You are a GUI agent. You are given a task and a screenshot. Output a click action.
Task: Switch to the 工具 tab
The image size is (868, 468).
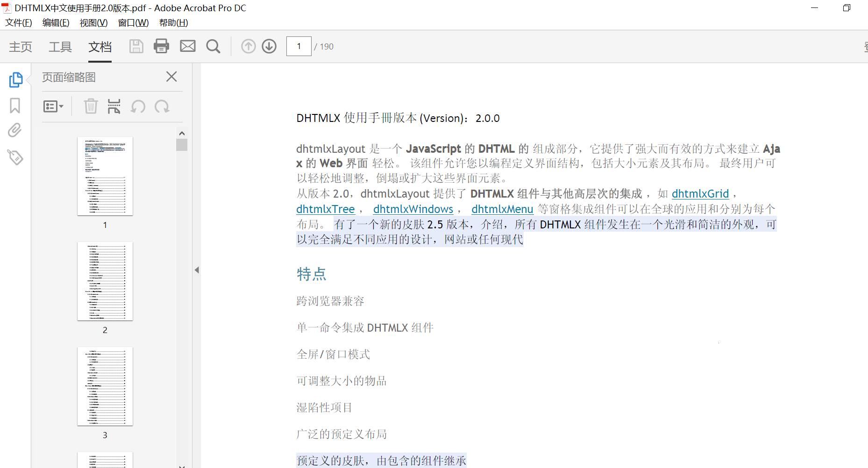(60, 47)
